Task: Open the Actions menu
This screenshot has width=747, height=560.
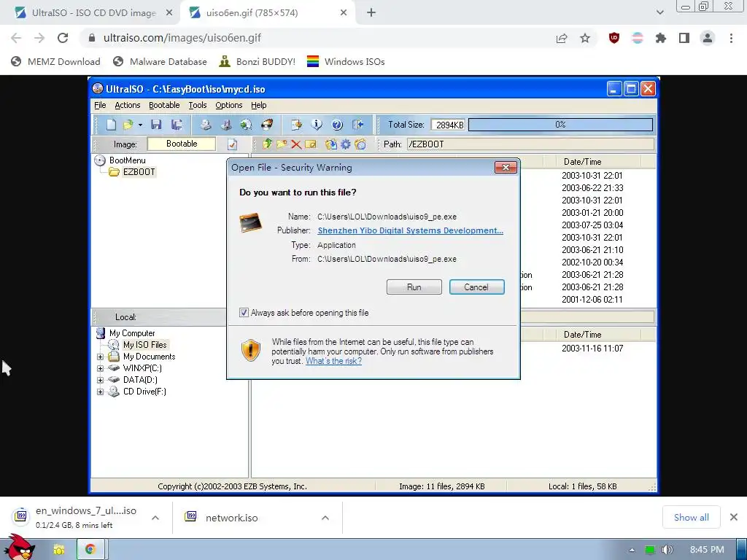Action: pyautogui.click(x=127, y=105)
